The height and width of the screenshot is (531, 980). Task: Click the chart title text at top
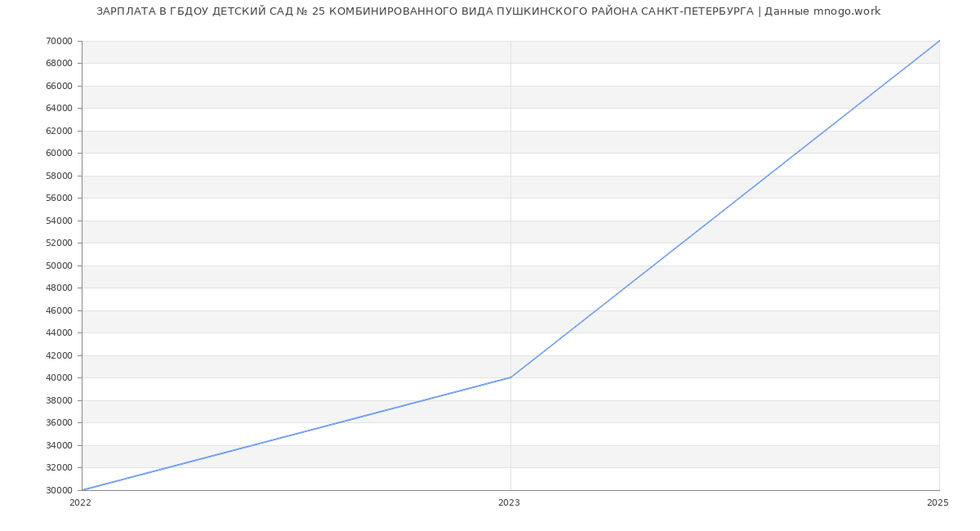(x=488, y=11)
